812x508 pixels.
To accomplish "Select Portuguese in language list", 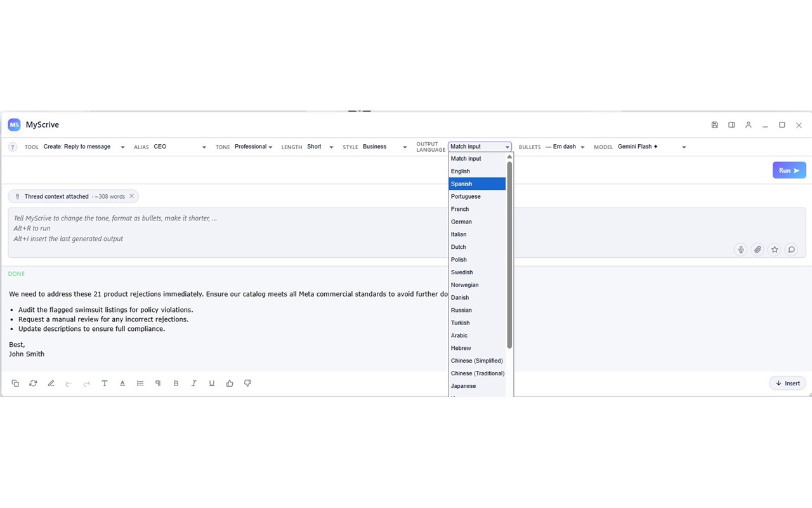I will [477, 197].
